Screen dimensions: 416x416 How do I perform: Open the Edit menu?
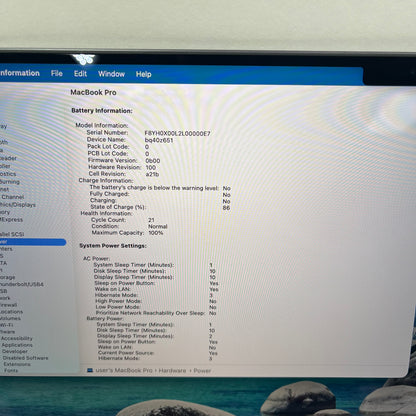80,74
